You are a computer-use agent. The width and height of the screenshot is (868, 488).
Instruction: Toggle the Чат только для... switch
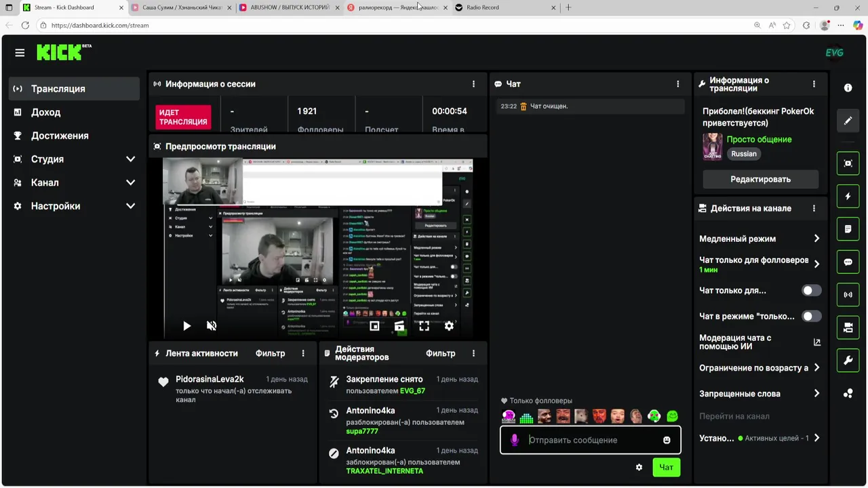tap(811, 290)
